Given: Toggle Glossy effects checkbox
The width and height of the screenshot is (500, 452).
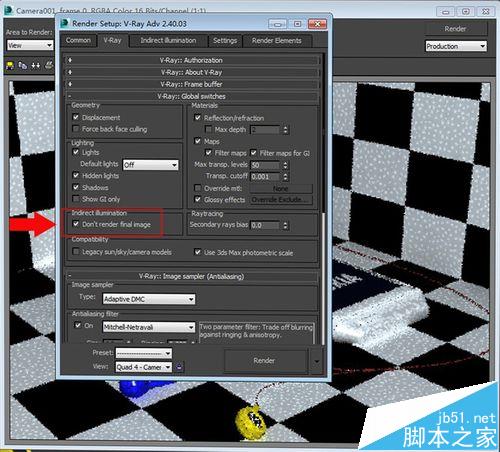Looking at the screenshot, I should [x=198, y=199].
